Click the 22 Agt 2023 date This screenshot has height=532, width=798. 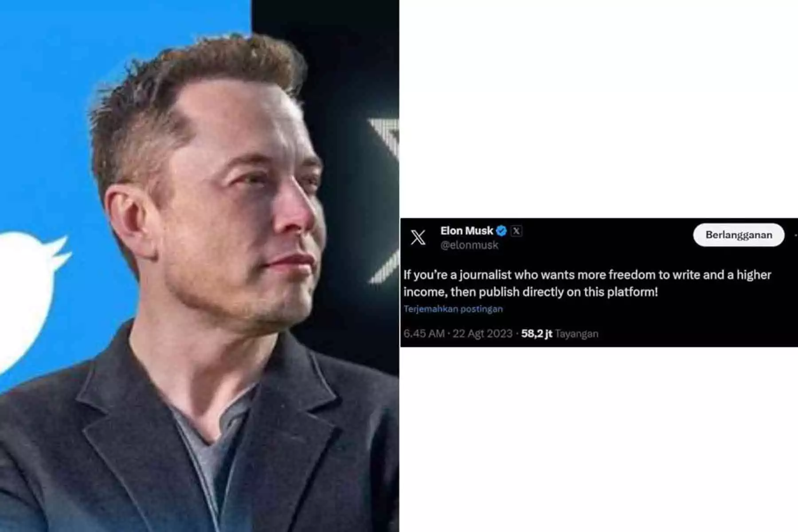482,333
